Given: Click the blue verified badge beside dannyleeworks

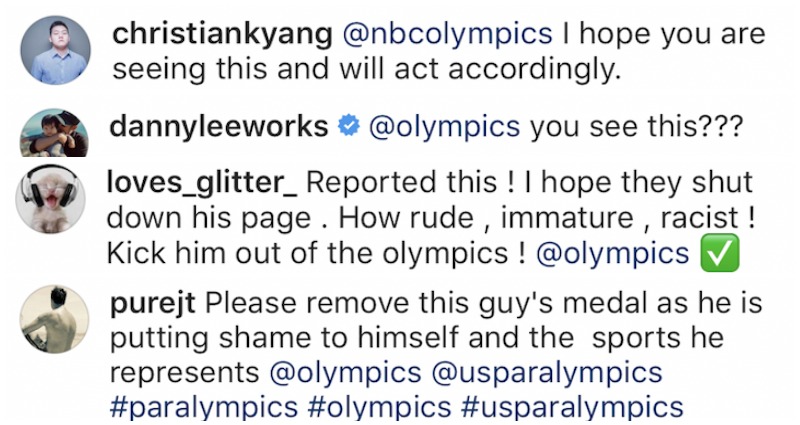Looking at the screenshot, I should 349,125.
